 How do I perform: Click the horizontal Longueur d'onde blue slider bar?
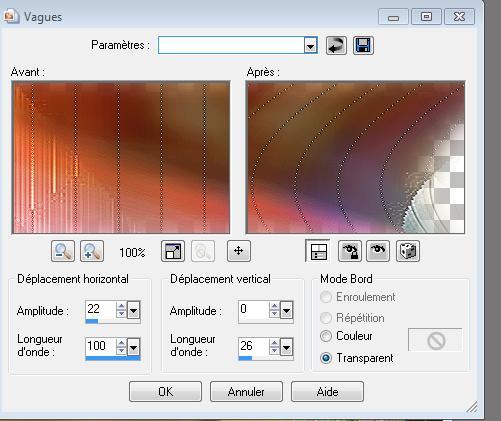pos(113,358)
